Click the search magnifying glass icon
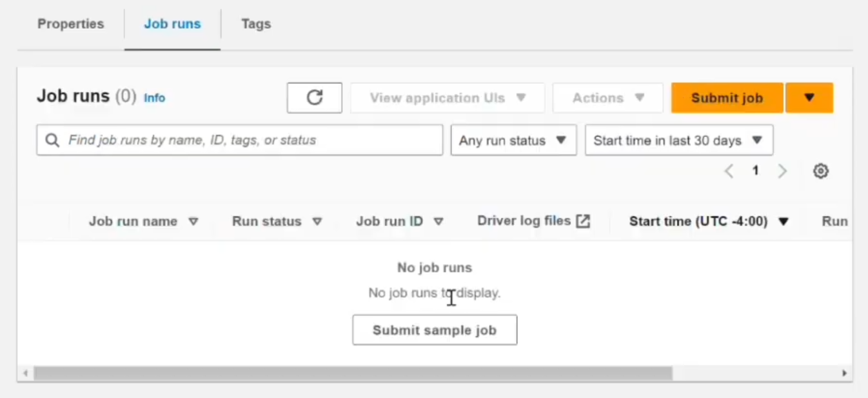 coord(52,140)
